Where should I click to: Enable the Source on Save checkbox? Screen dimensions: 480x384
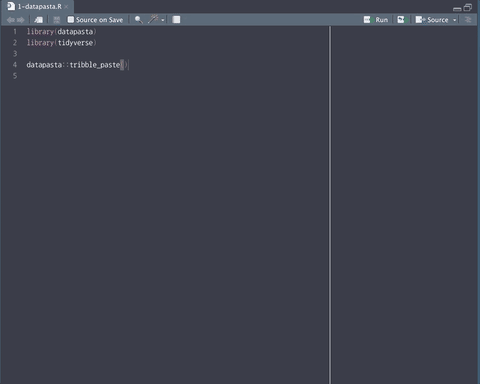point(71,20)
